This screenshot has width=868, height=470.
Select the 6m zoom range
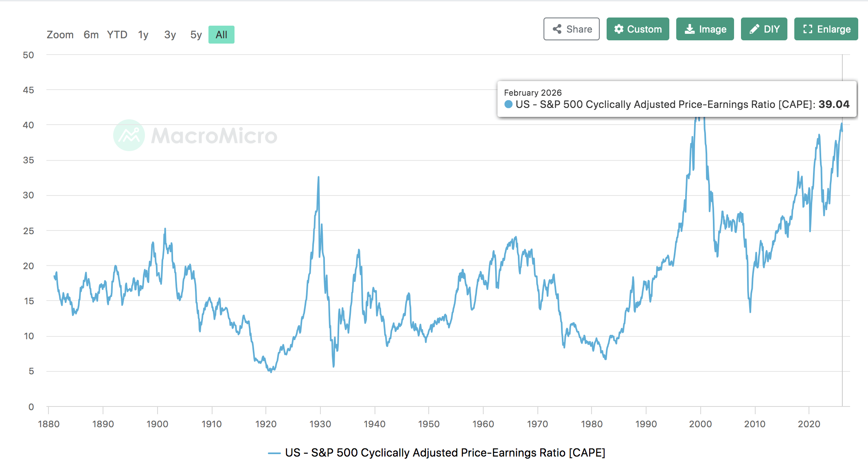tap(91, 35)
